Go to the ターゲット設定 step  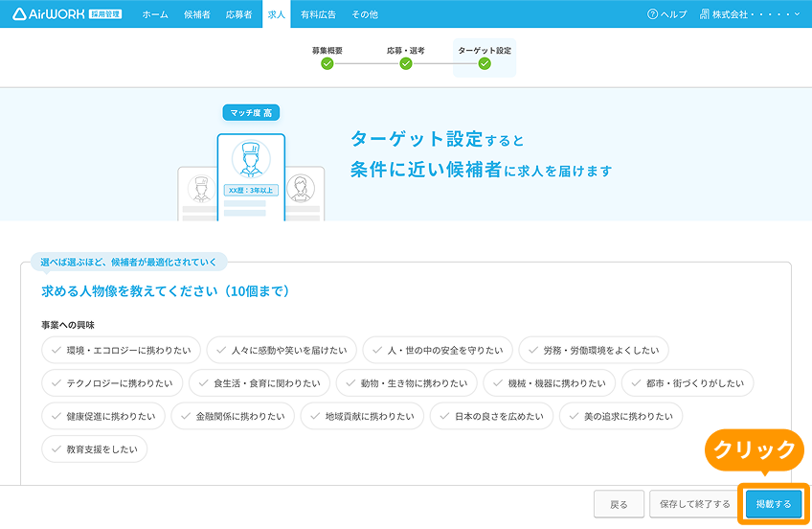[x=485, y=57]
